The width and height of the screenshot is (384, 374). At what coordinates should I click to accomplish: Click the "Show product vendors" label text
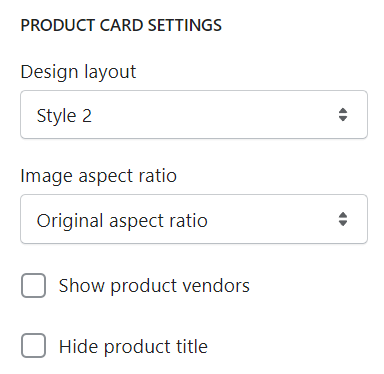(x=154, y=286)
